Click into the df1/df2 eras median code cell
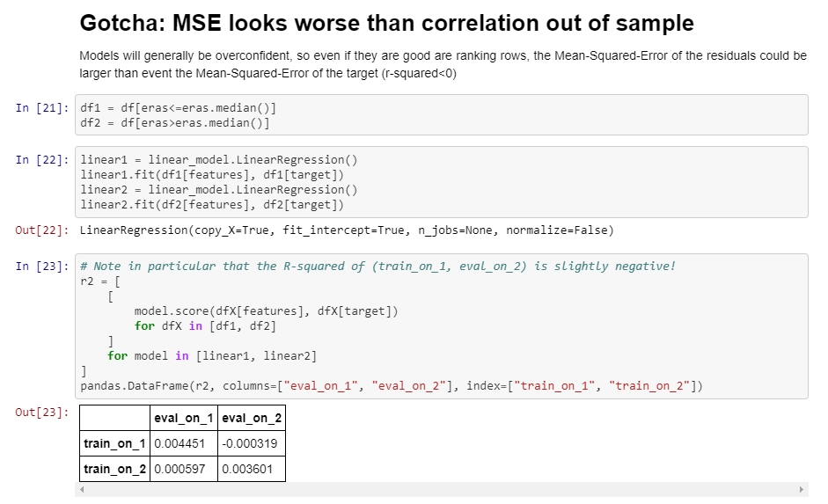 click(440, 115)
